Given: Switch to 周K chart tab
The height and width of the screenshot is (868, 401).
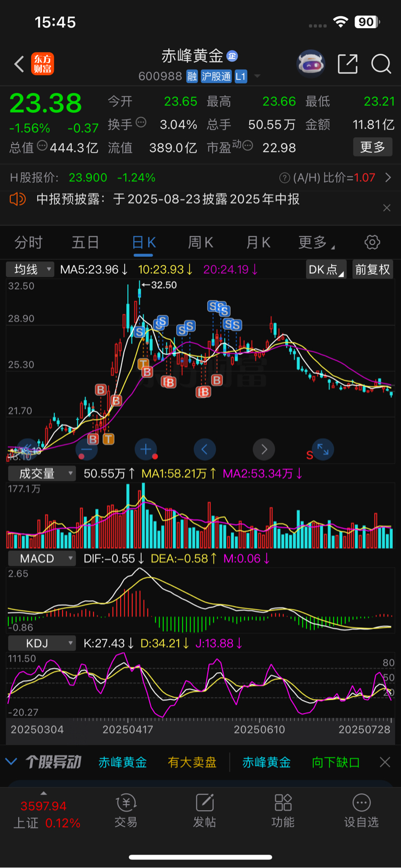Looking at the screenshot, I should 200,242.
